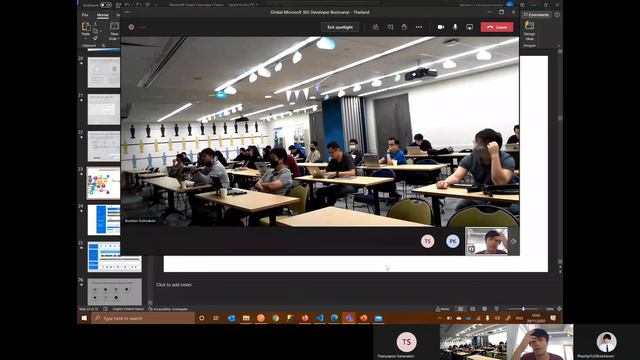Image resolution: width=640 pixels, height=360 pixels.
Task: Open Visual Studio Code from taskbar
Action: coord(320,318)
